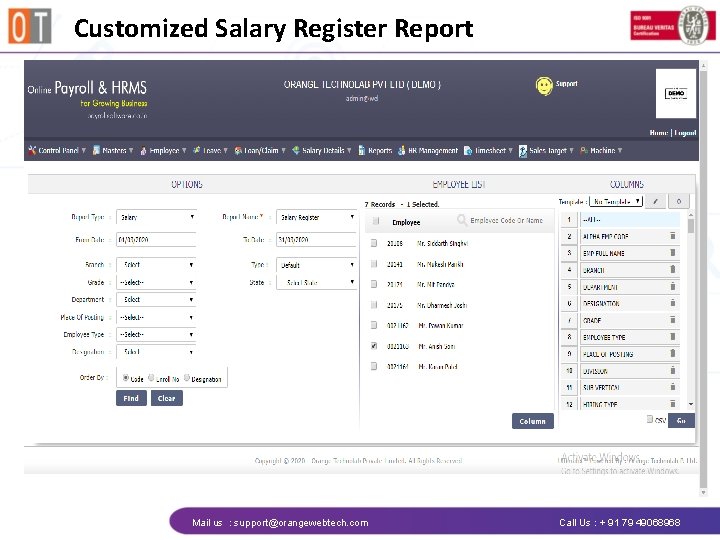720x540 pixels.
Task: Delete the ALPHA EMP CODE column
Action: coord(673,236)
